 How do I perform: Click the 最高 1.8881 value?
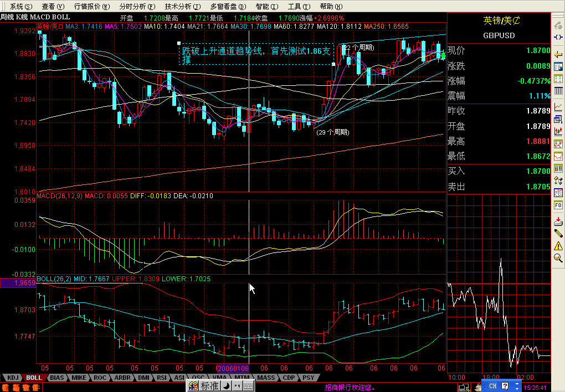538,141
